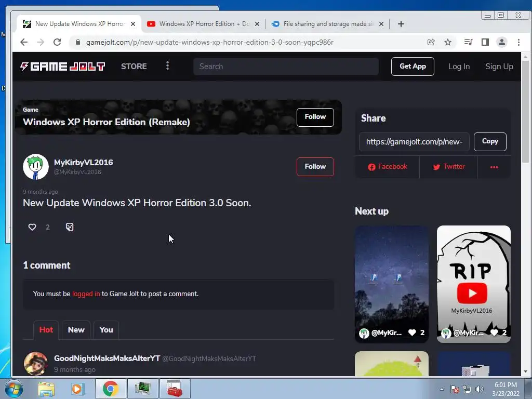Click the sticker icon below the post
The height and width of the screenshot is (399, 532).
70,227
